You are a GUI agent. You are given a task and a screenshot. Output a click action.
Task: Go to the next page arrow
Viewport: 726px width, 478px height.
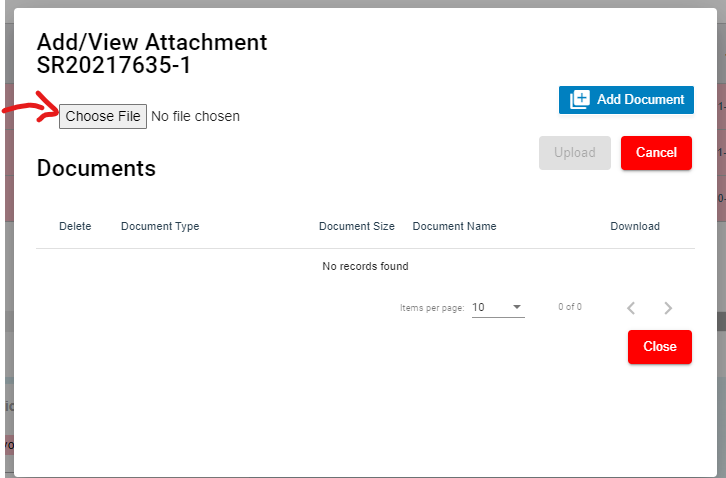(x=668, y=308)
